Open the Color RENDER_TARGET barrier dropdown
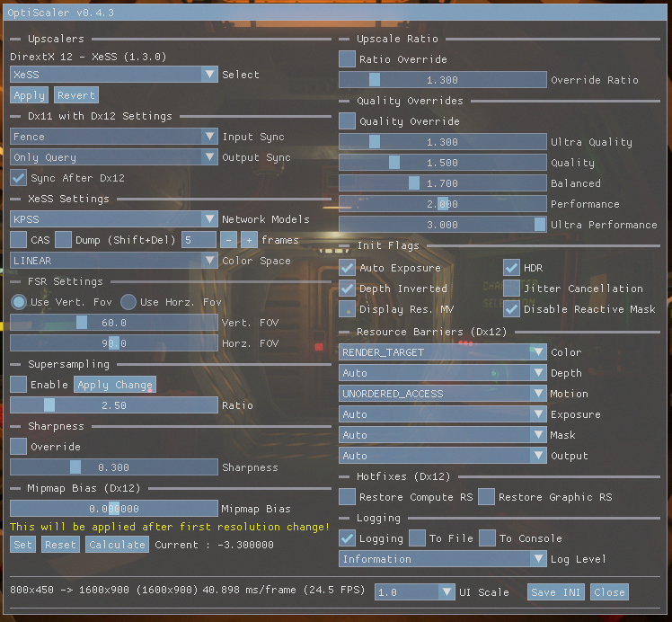The width and height of the screenshot is (672, 622). point(443,352)
